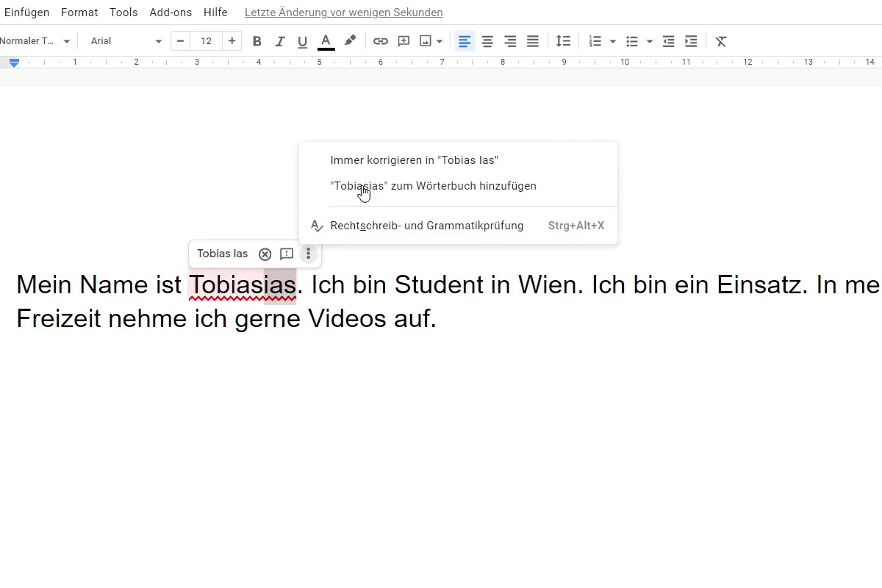882x588 pixels.
Task: Open Rechtschreib- und Grammatikprüfung
Action: (x=459, y=226)
